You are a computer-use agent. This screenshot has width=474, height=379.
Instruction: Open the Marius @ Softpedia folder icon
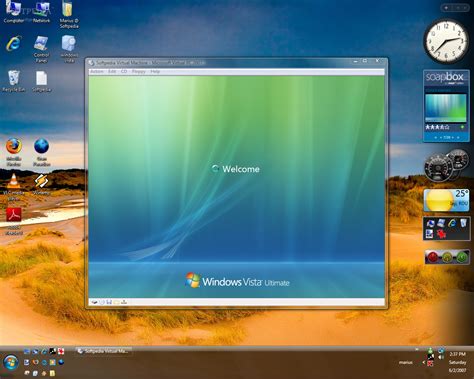69,14
